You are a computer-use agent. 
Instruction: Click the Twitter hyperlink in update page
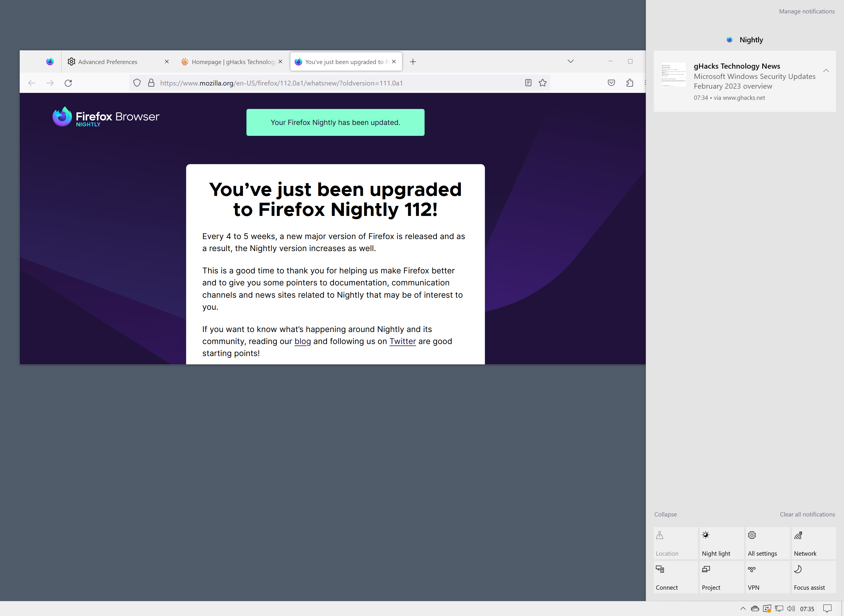click(x=402, y=341)
